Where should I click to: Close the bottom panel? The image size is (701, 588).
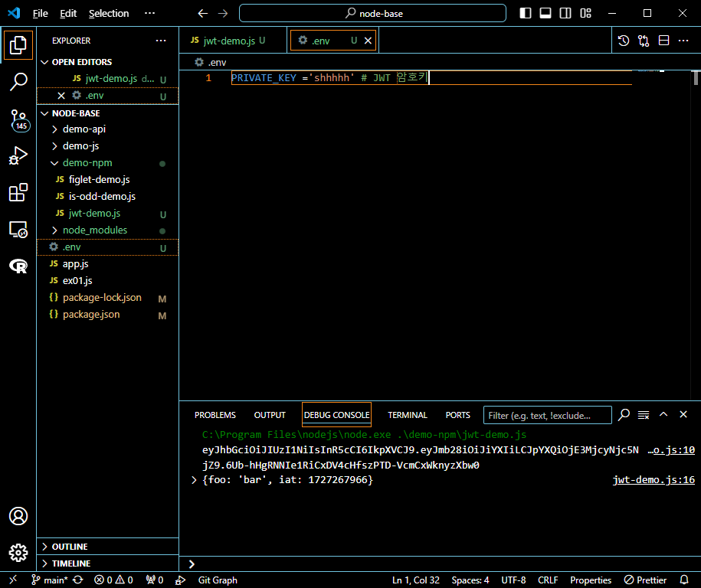(683, 415)
